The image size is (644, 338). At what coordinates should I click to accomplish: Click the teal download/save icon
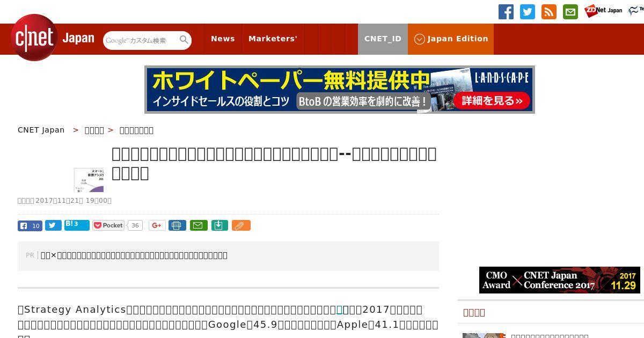pos(219,225)
